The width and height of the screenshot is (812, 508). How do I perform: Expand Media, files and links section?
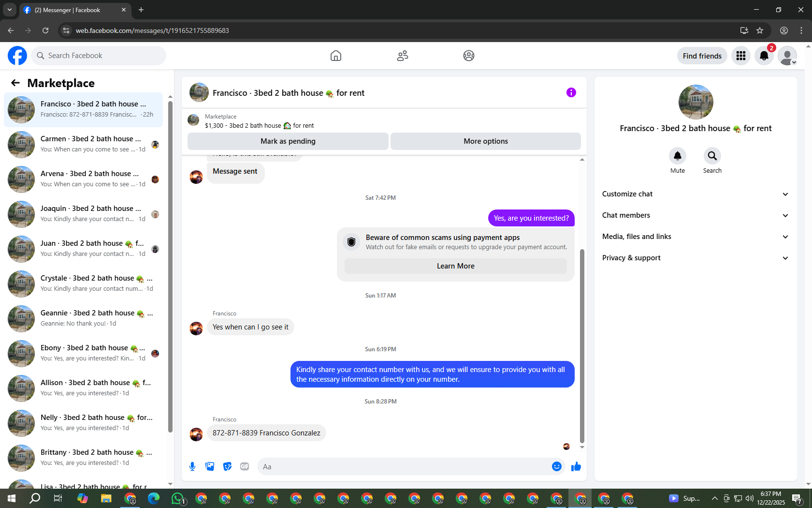[696, 237]
